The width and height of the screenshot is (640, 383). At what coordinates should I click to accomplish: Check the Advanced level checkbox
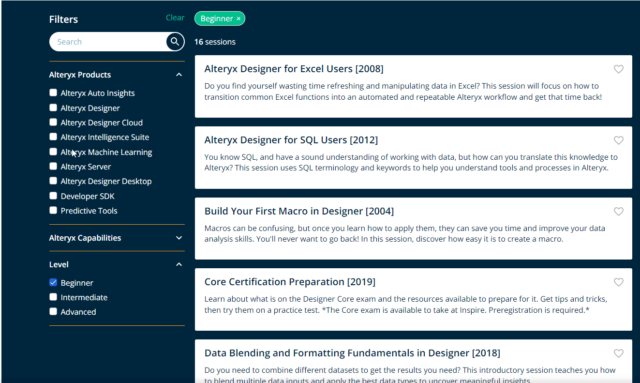53,312
